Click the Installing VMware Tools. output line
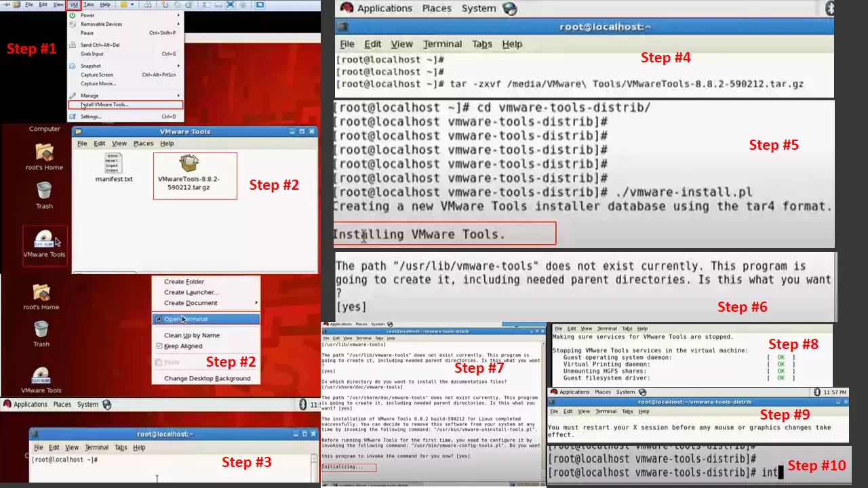 [419, 235]
